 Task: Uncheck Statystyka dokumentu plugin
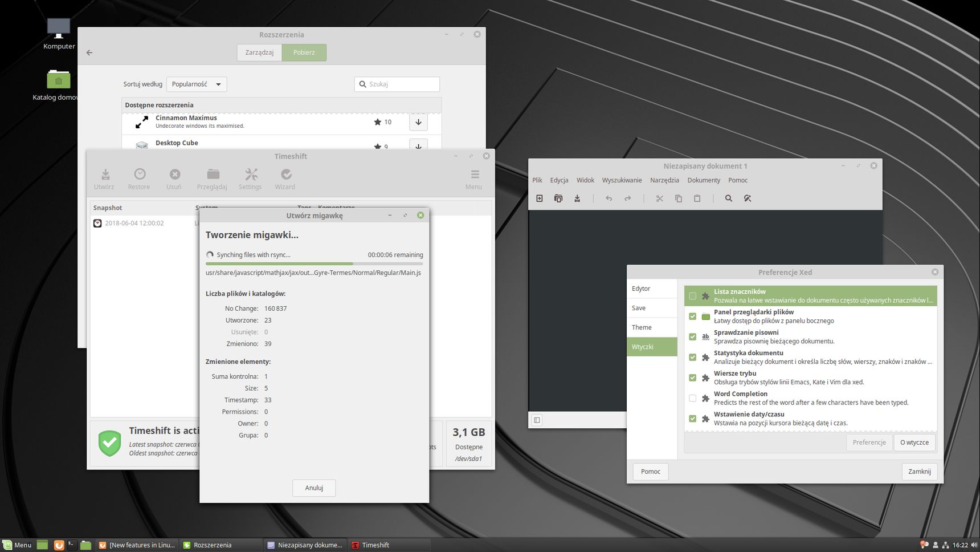(693, 358)
